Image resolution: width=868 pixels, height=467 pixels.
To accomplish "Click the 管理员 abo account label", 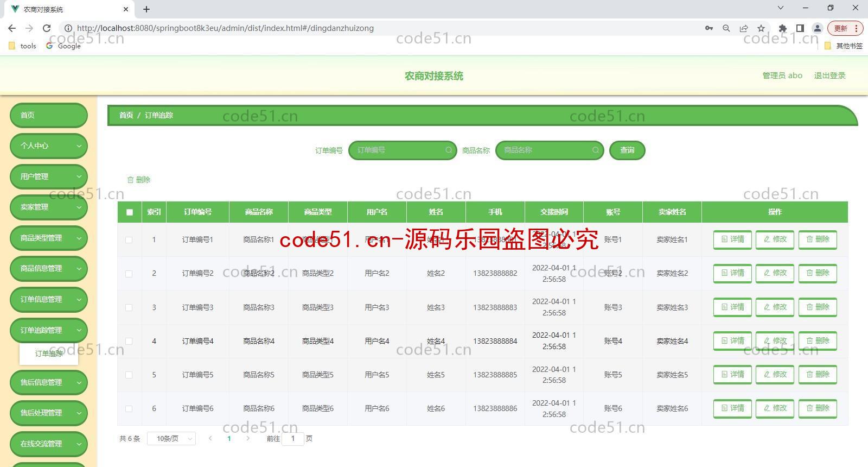I will pos(782,75).
